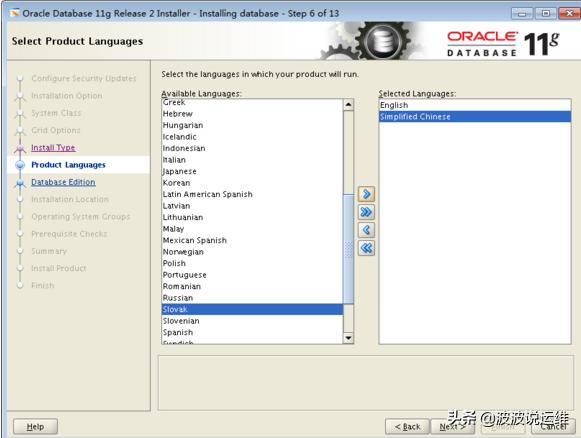Select Indonesian in Available Languages

pyautogui.click(x=252, y=148)
